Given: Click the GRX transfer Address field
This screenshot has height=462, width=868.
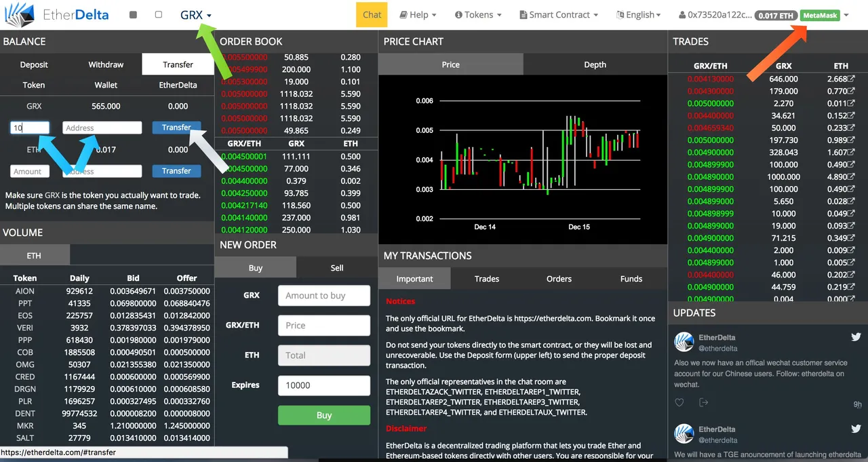Looking at the screenshot, I should pyautogui.click(x=102, y=128).
